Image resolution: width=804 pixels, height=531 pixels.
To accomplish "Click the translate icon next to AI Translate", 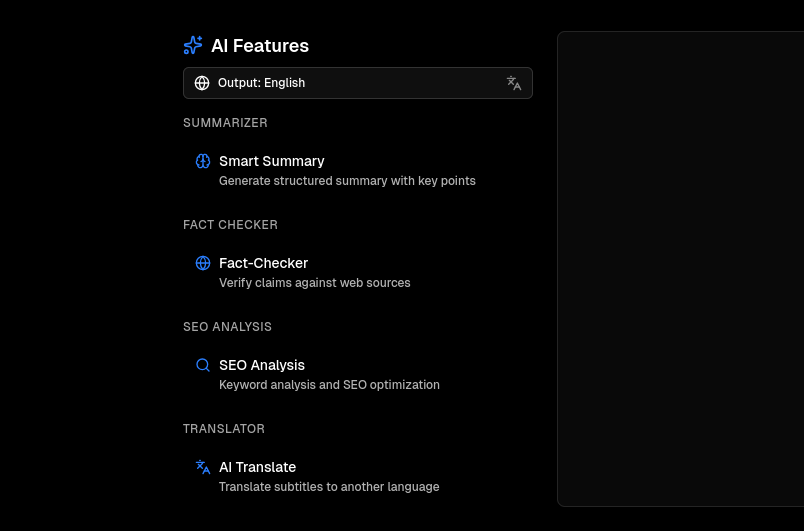I will pyautogui.click(x=203, y=467).
